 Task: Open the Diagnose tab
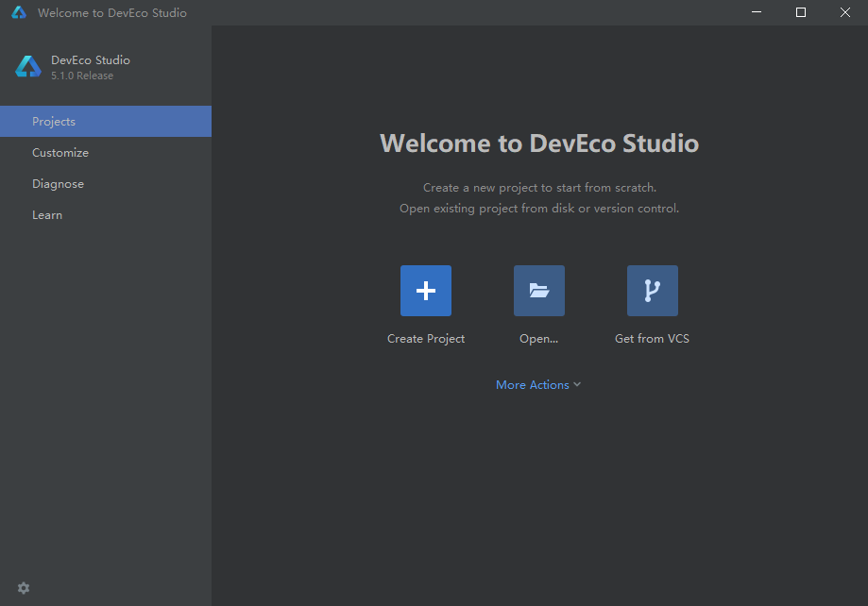pos(106,184)
